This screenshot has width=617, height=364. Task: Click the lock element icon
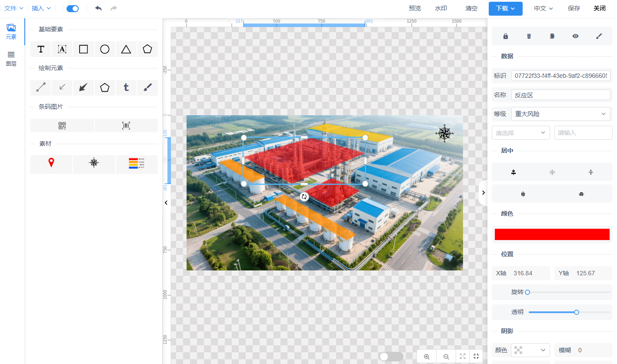pyautogui.click(x=505, y=36)
